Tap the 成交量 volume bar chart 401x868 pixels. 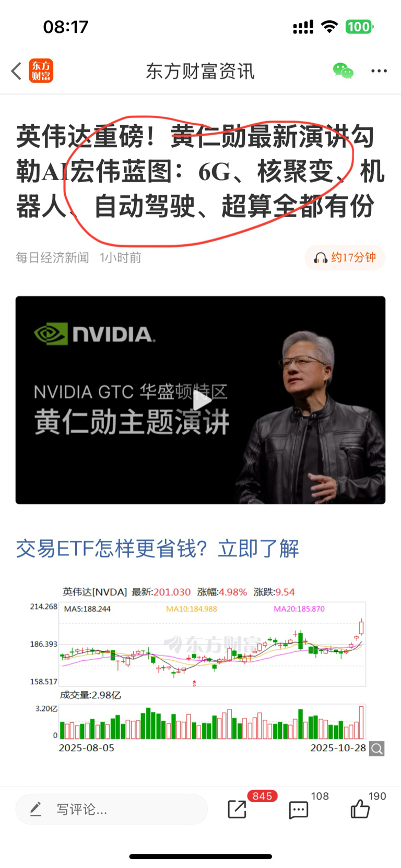213,722
